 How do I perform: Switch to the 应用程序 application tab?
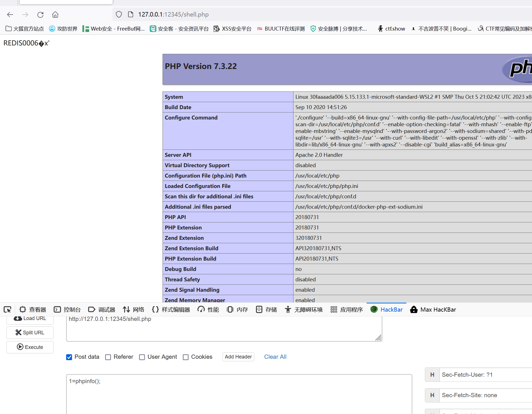pos(347,309)
